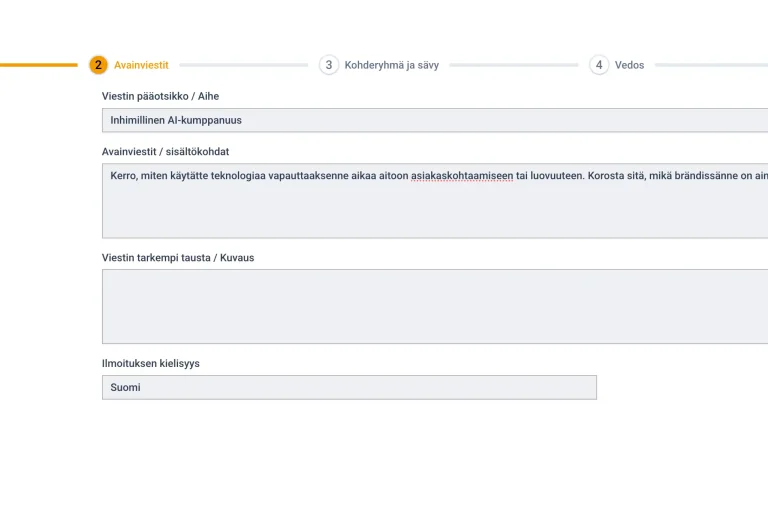
Task: Go to the Kohderyhmä ja sävy step
Action: tap(391, 65)
